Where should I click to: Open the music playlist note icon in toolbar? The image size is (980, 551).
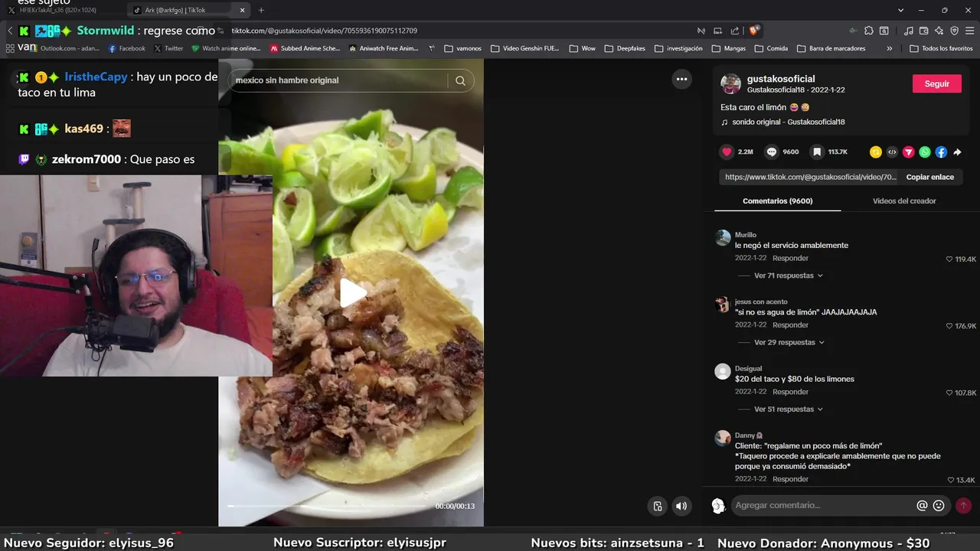pyautogui.click(x=908, y=31)
